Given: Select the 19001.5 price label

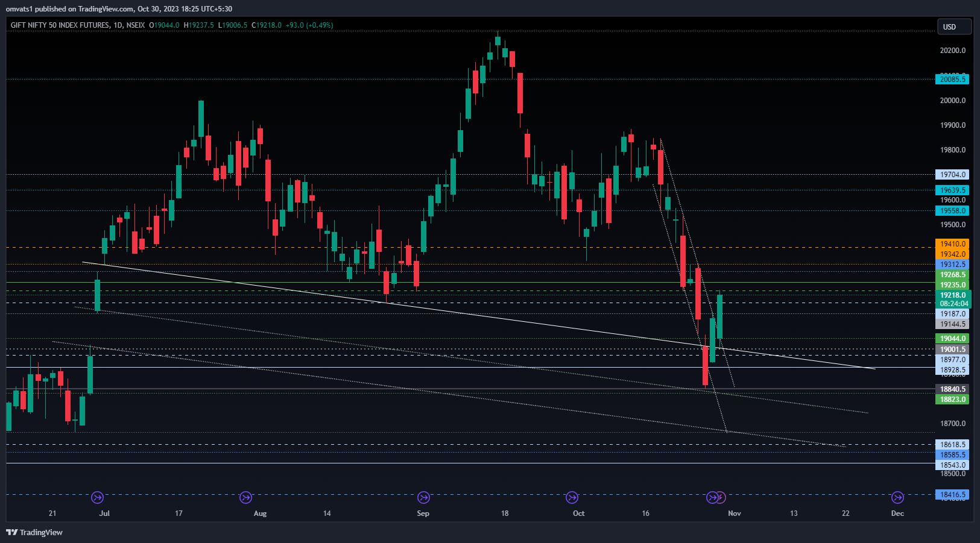Looking at the screenshot, I should pos(953,350).
